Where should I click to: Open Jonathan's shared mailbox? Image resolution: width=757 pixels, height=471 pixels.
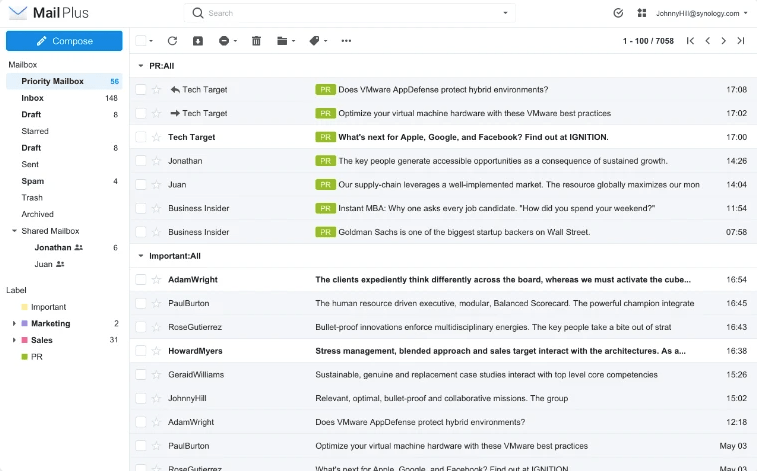tap(64, 248)
